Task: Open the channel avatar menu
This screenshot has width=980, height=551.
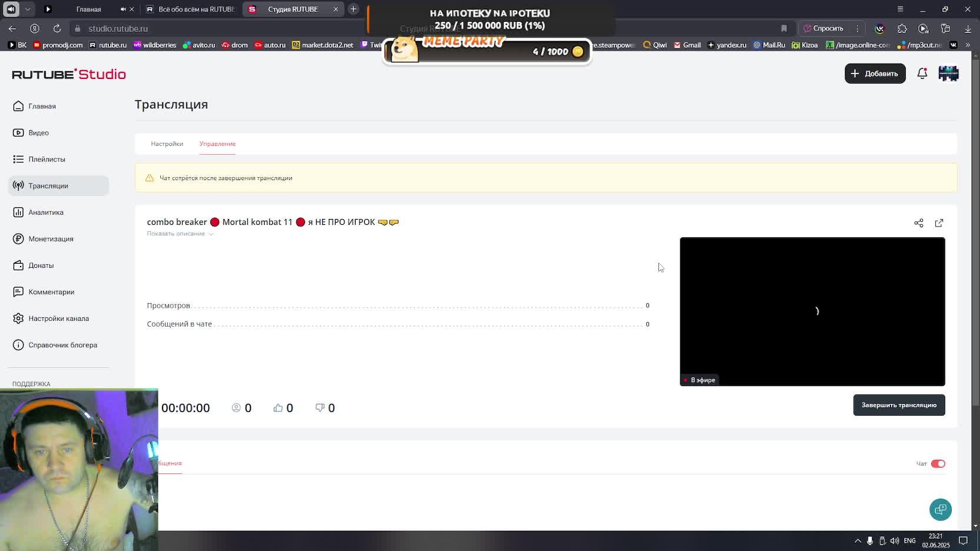Action: tap(948, 74)
